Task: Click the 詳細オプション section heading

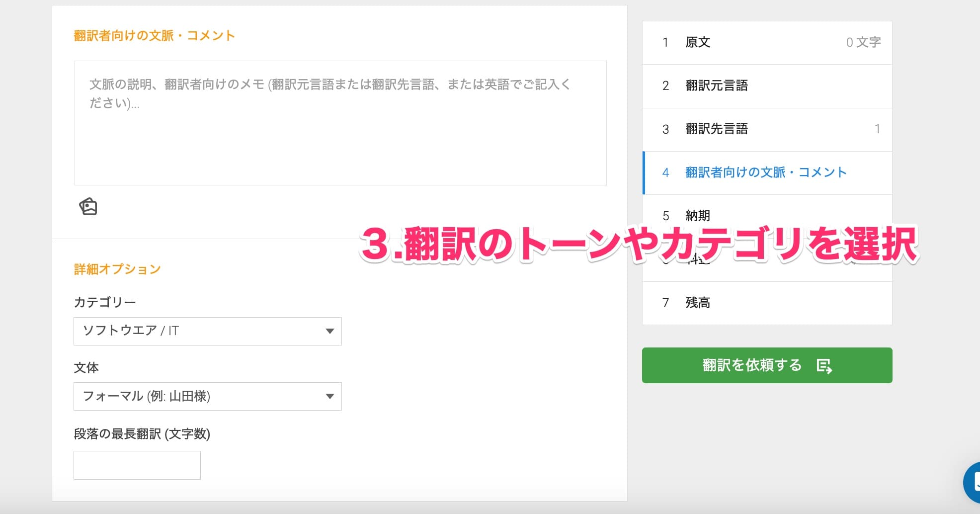Action: 117,269
